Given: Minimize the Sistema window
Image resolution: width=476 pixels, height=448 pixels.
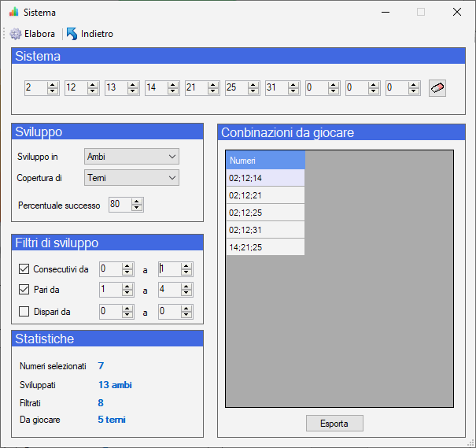Looking at the screenshot, I should point(386,12).
